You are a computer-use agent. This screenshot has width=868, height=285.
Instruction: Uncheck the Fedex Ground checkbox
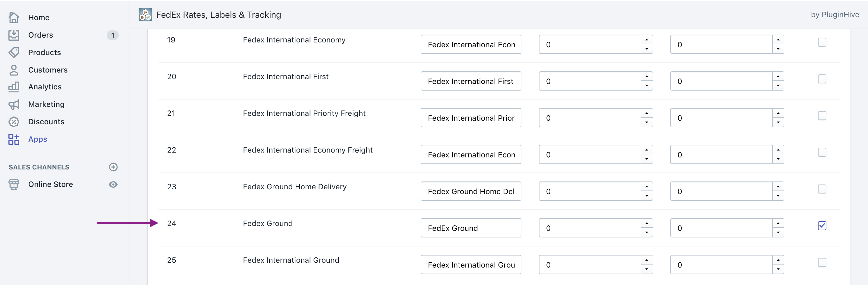point(822,226)
